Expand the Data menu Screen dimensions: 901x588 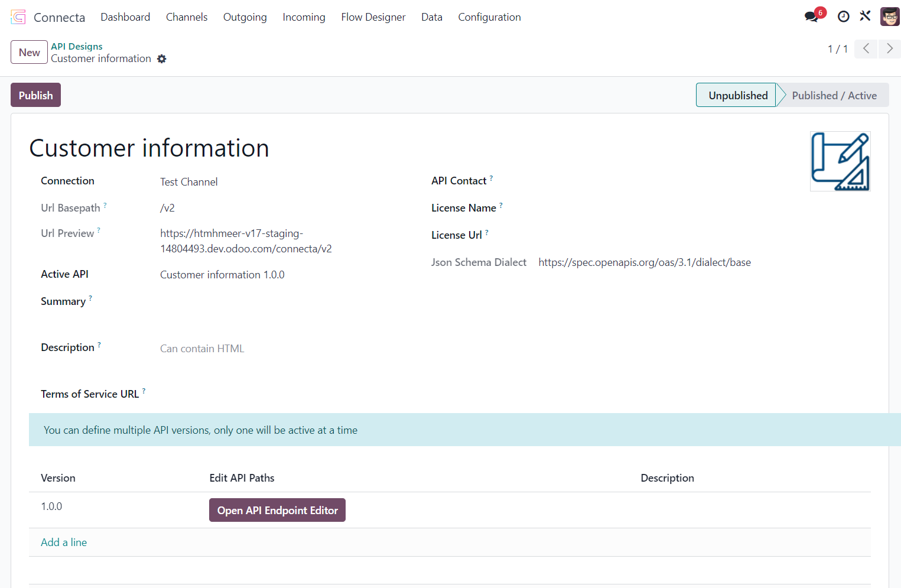(431, 17)
